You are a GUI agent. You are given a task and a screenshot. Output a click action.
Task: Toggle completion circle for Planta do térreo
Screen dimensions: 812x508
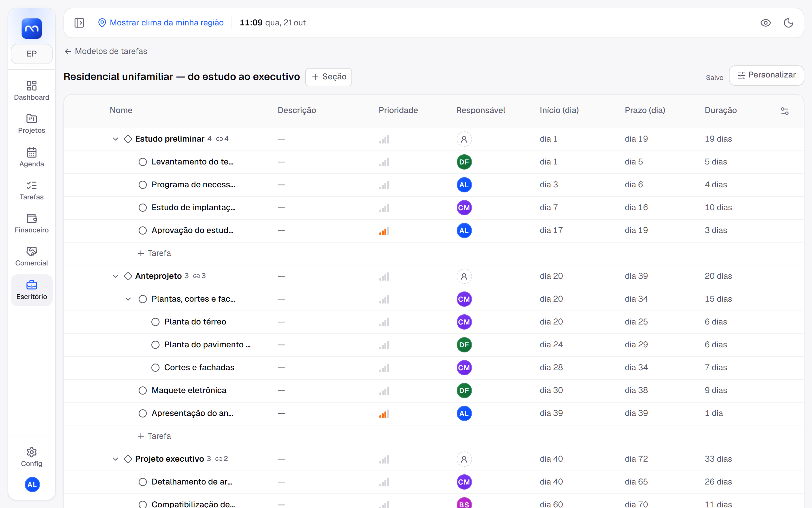tap(155, 322)
